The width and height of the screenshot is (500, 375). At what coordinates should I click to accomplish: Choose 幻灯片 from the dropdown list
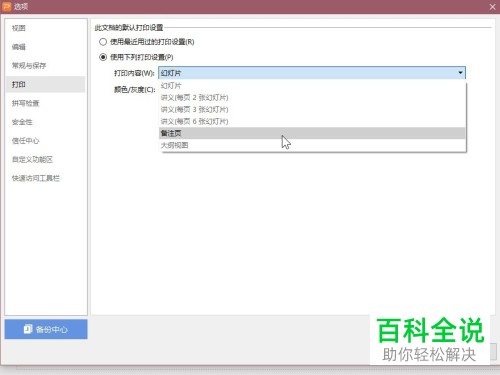(312, 86)
